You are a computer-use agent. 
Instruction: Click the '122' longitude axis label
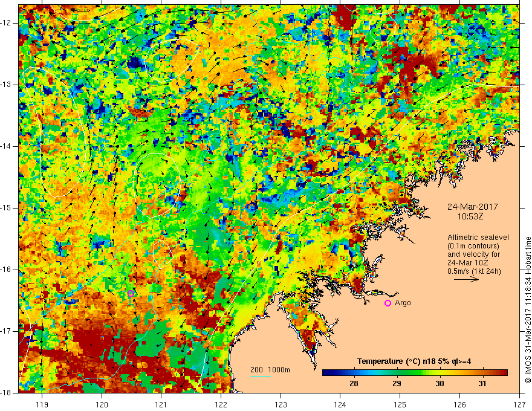pos(221,404)
